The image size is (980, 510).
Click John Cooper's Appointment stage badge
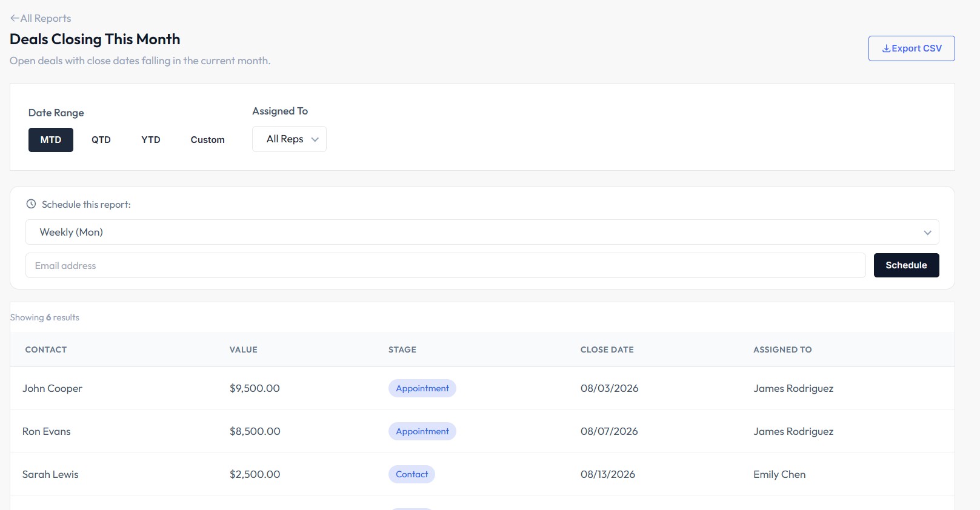[422, 388]
